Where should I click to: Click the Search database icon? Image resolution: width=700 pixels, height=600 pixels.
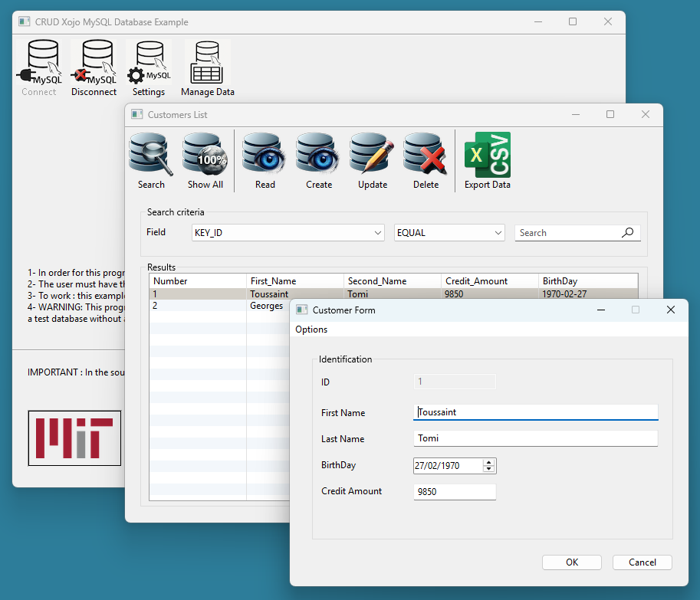151,155
